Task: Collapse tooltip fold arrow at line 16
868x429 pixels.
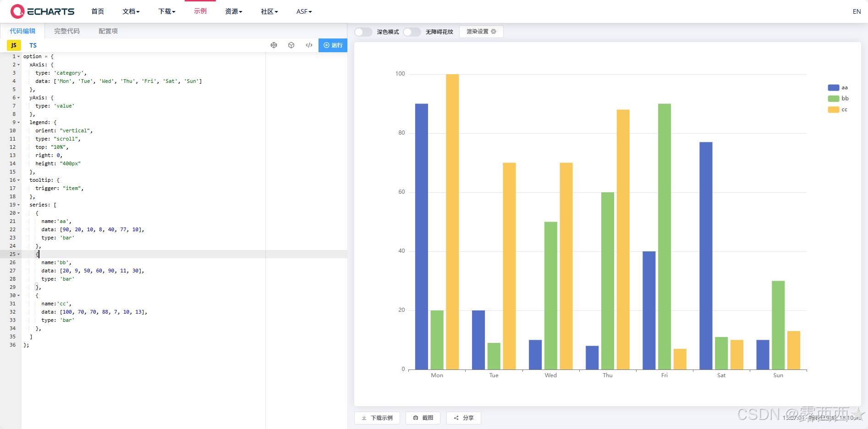Action: 19,180
